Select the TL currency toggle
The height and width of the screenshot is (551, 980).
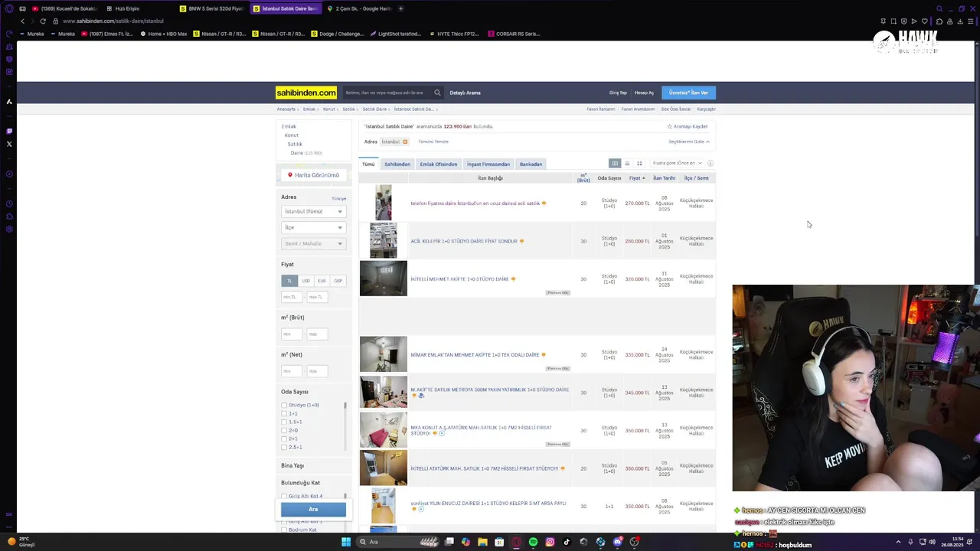[x=289, y=281]
